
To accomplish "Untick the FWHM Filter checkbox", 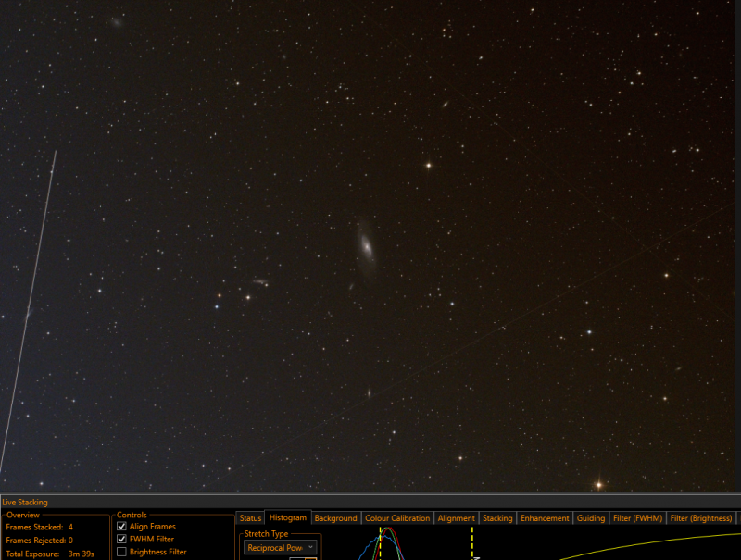I will [121, 539].
